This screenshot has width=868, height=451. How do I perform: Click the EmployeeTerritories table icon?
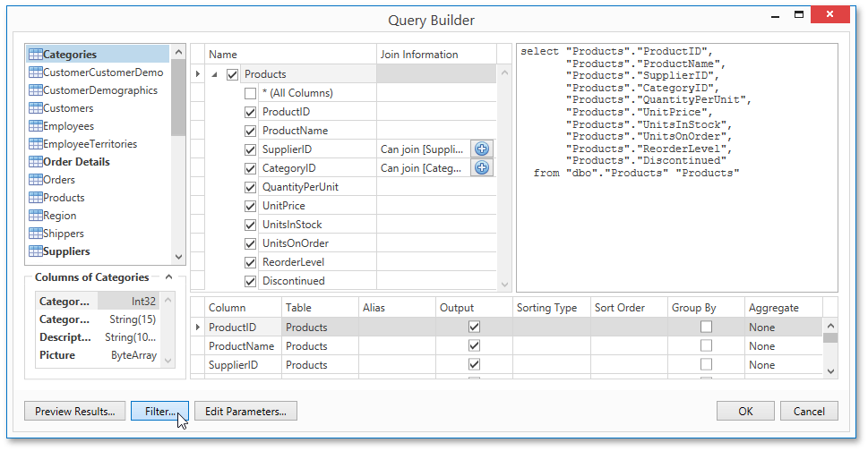[36, 144]
